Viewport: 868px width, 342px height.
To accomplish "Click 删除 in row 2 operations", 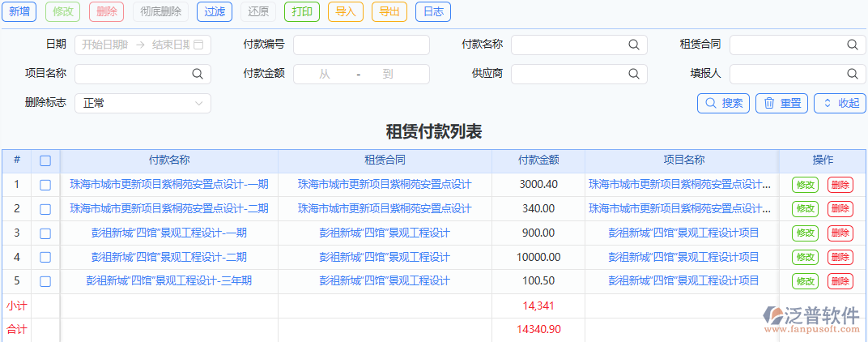I will 840,209.
